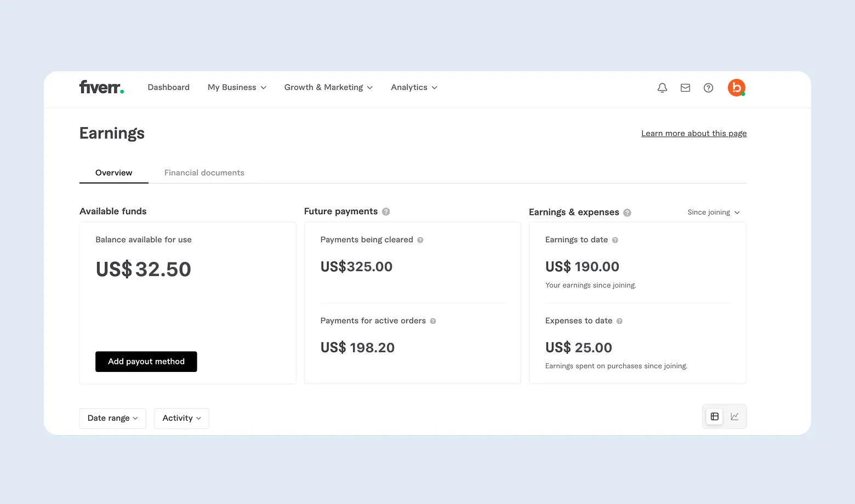Viewport: 855px width, 504px height.
Task: Click the Add payout method button
Action: pyautogui.click(x=146, y=362)
